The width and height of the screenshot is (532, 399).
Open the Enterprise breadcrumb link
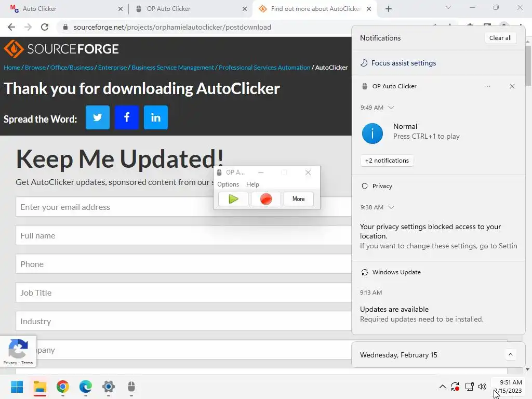coord(112,68)
